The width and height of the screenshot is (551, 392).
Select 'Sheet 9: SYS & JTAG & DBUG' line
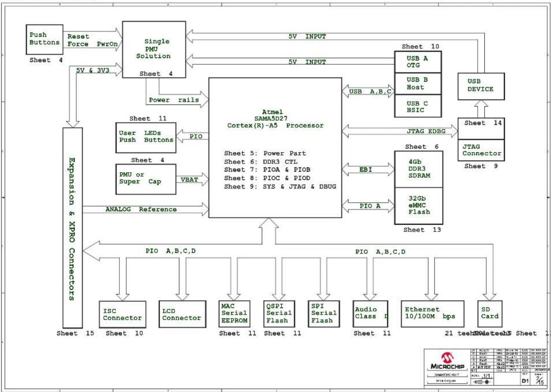click(280, 186)
